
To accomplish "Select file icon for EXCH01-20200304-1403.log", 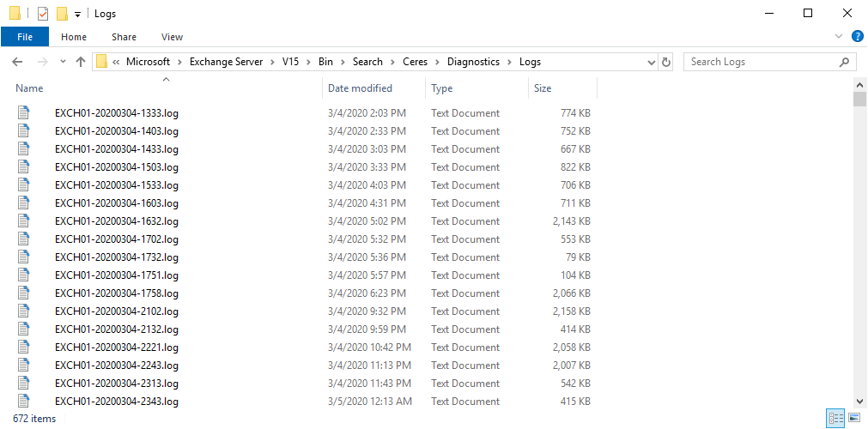I will [23, 130].
